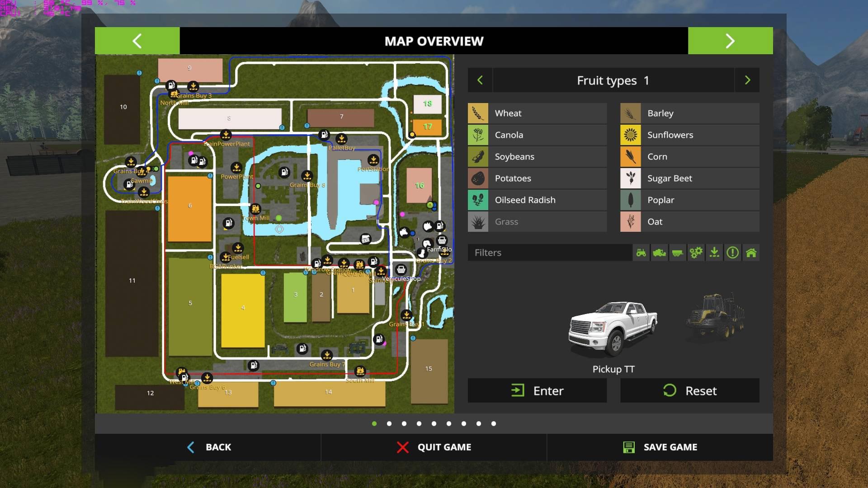Toggle the tractor vehicles filter

(x=641, y=253)
